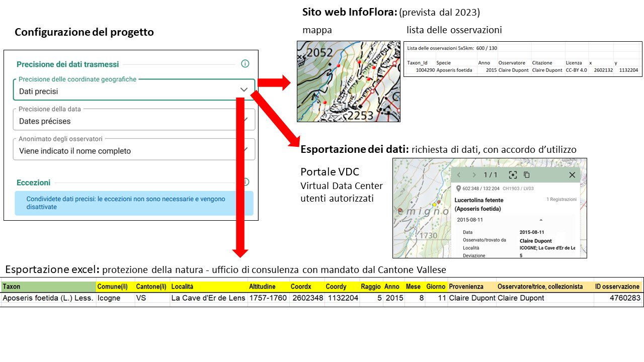
Task: Click 'CH1903 / LV03' coordinate system label
Action: (517, 189)
